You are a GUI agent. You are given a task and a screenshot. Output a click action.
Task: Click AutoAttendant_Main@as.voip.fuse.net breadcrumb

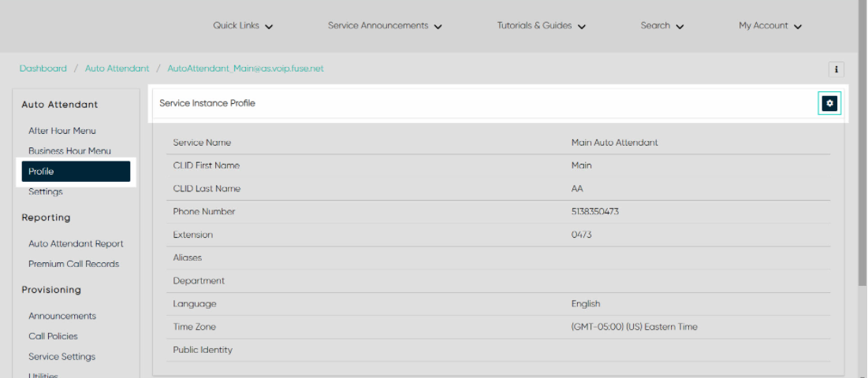[x=246, y=69]
